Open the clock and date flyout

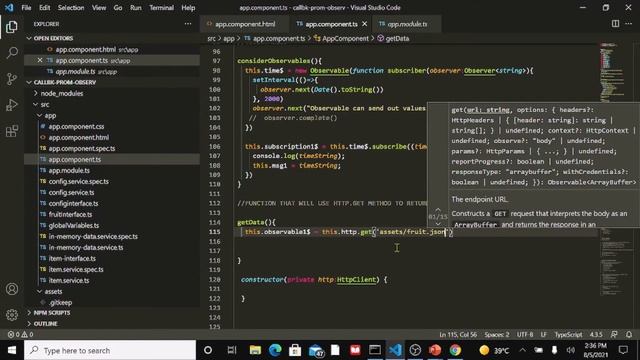pyautogui.click(x=596, y=350)
